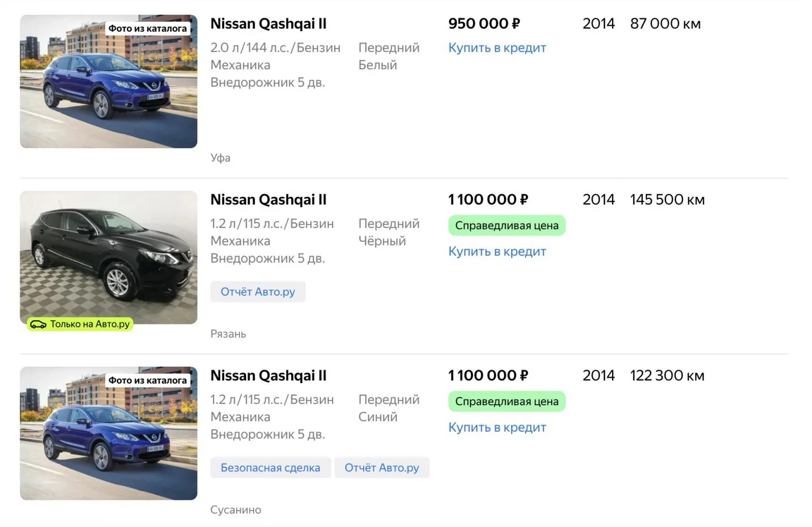812x527 pixels.
Task: Click the 'Безопасная сделка' button
Action: 270,468
